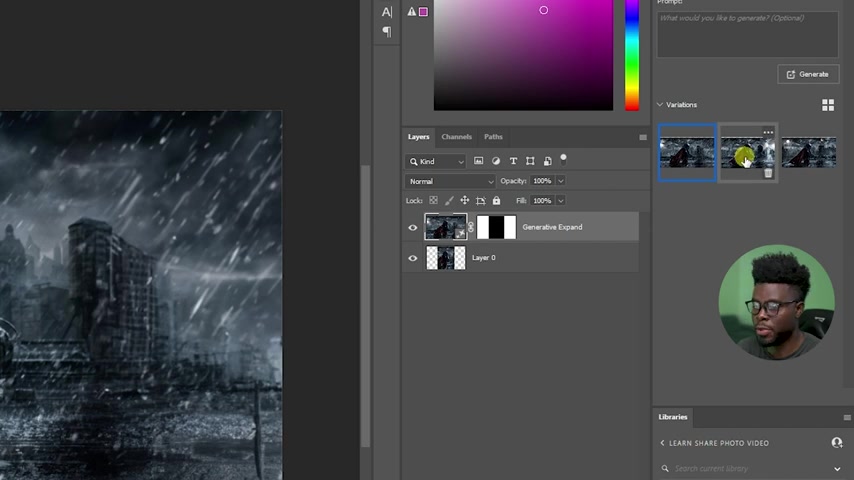Click the out-of-gamut warning triangle
This screenshot has width=854, height=480.
point(412,11)
